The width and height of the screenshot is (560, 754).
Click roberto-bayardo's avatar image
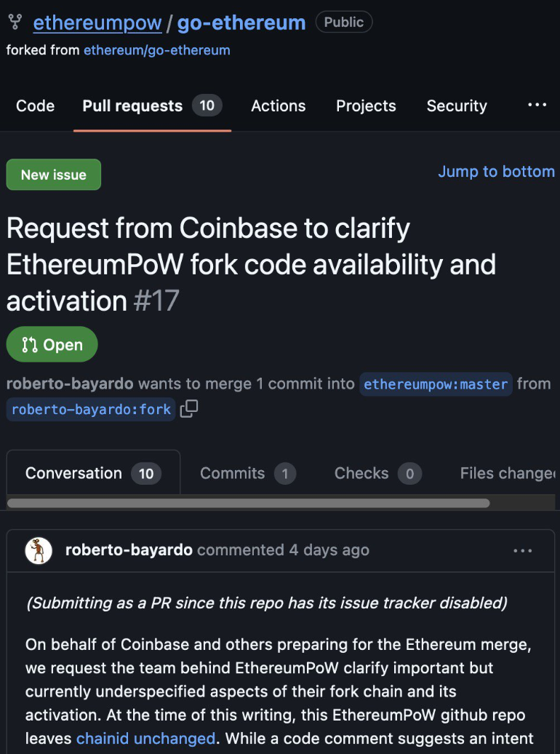click(39, 551)
